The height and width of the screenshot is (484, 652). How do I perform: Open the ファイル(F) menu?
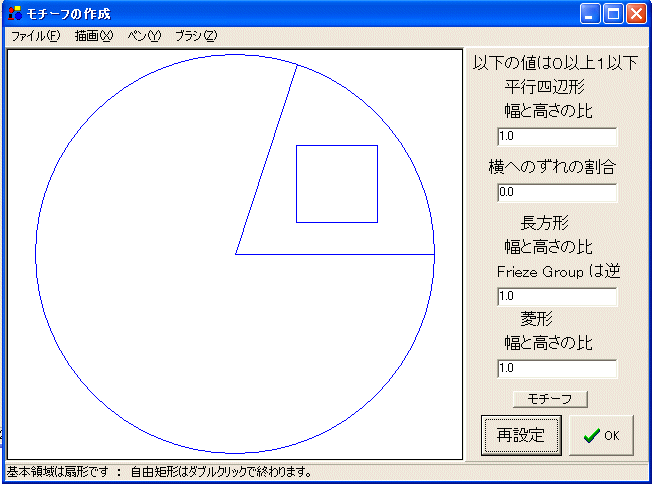(x=35, y=36)
